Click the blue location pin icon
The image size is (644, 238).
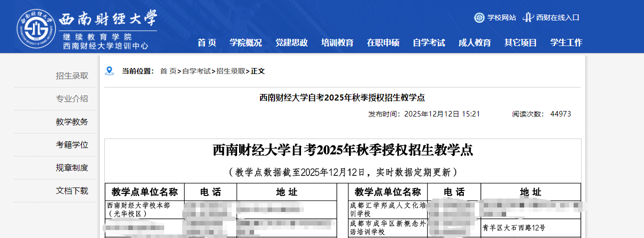(109, 71)
